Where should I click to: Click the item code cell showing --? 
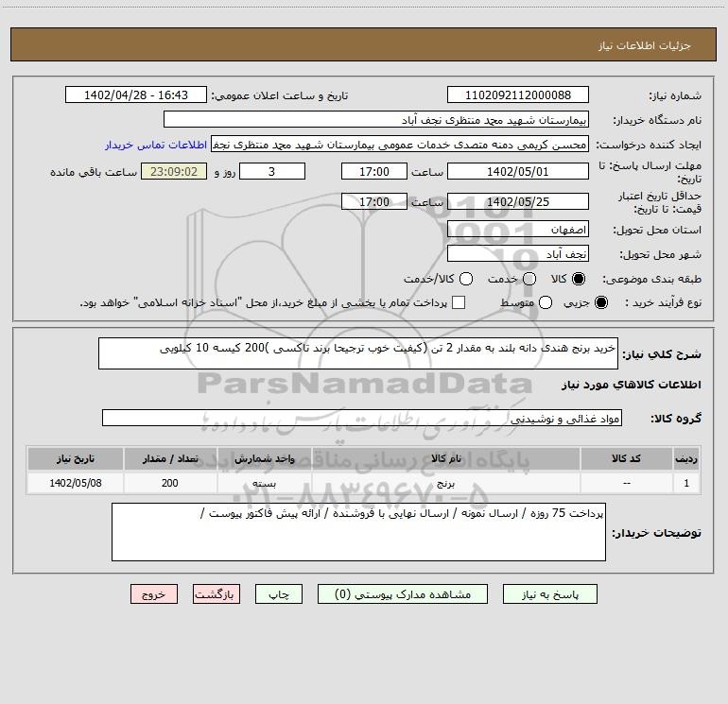[x=626, y=483]
